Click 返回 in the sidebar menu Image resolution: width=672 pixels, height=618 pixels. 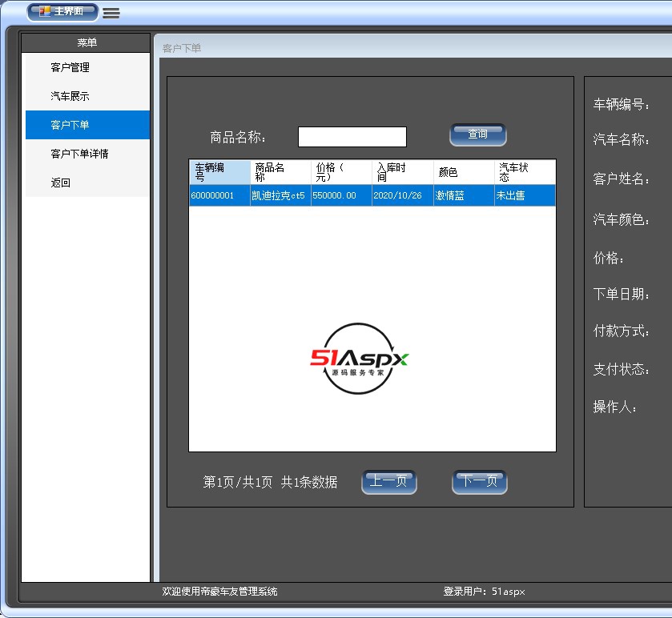(x=61, y=183)
